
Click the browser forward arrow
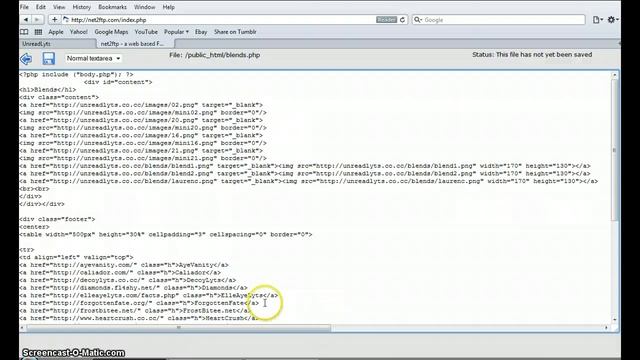click(37, 20)
